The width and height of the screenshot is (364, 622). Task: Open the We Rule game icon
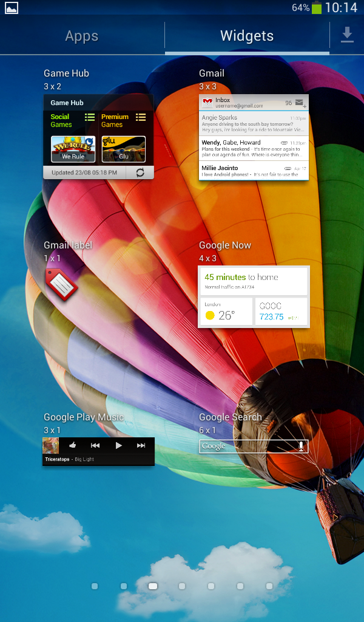point(73,149)
